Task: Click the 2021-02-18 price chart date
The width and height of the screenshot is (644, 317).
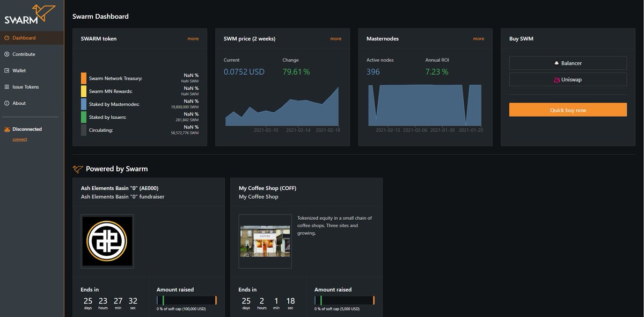Action: tap(328, 130)
